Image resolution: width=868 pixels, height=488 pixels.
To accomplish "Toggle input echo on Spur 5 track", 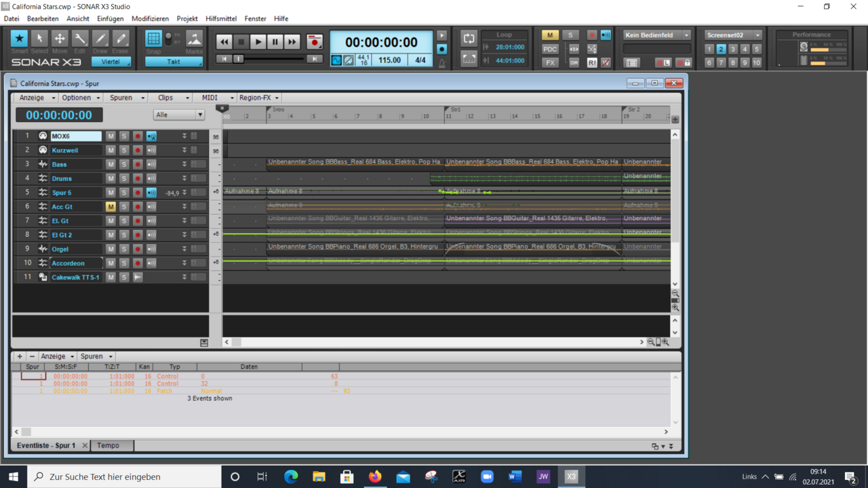I will [151, 192].
